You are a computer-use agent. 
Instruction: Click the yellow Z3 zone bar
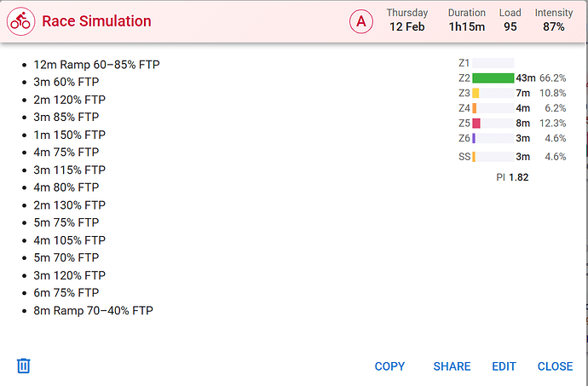476,93
